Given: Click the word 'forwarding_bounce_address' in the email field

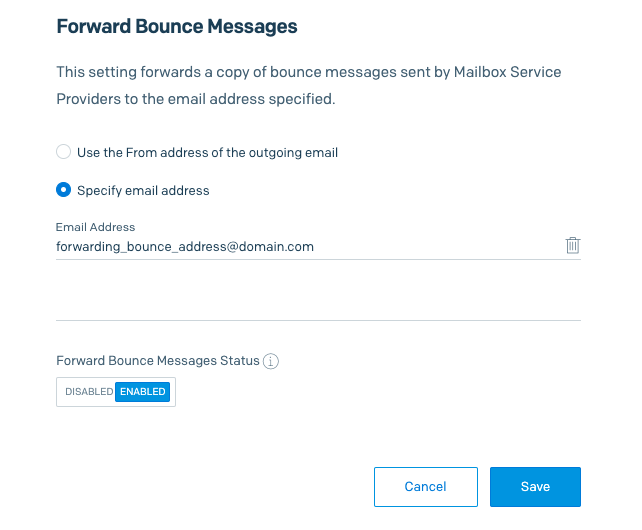Looking at the screenshot, I should (143, 246).
